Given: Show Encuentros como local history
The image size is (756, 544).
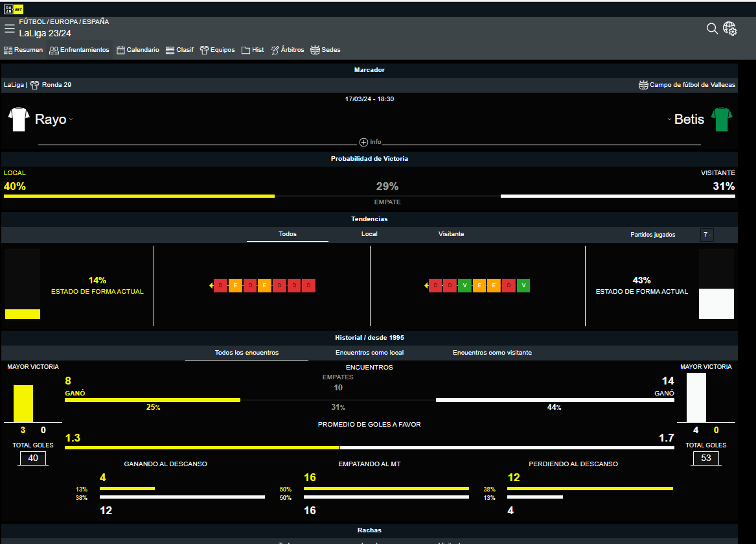Looking at the screenshot, I should tap(369, 353).
